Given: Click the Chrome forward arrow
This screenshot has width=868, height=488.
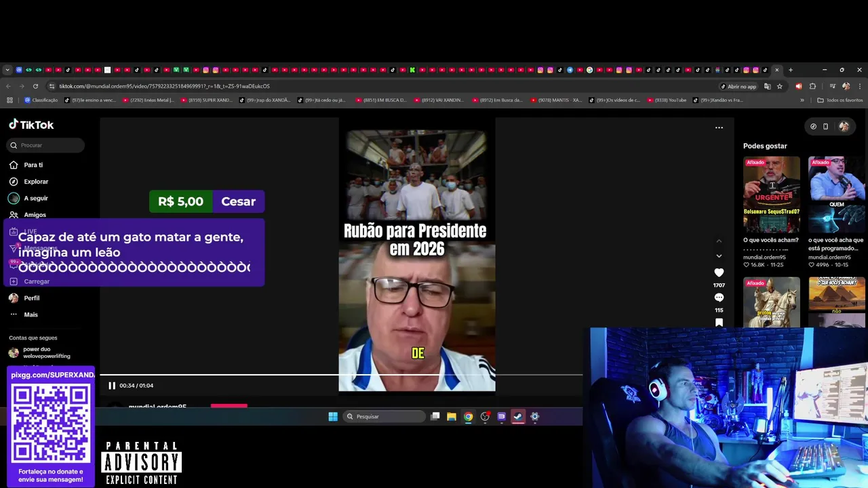Looking at the screenshot, I should point(22,86).
